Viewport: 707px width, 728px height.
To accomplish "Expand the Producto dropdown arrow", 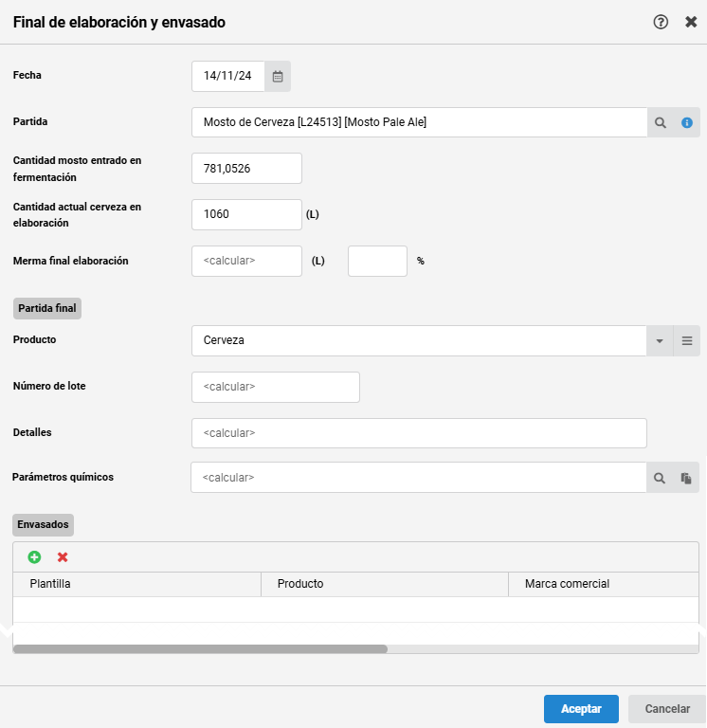I will point(660,341).
